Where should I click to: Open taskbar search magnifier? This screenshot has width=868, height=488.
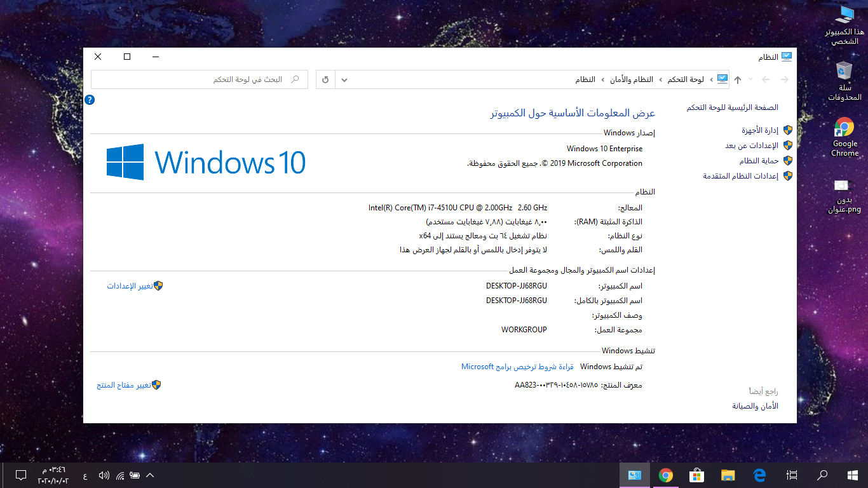(x=822, y=475)
